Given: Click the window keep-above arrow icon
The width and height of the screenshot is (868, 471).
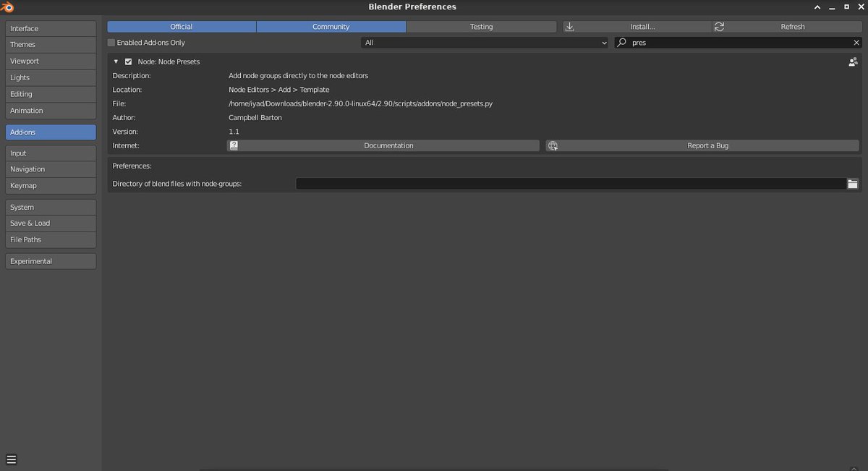Looking at the screenshot, I should pos(817,7).
